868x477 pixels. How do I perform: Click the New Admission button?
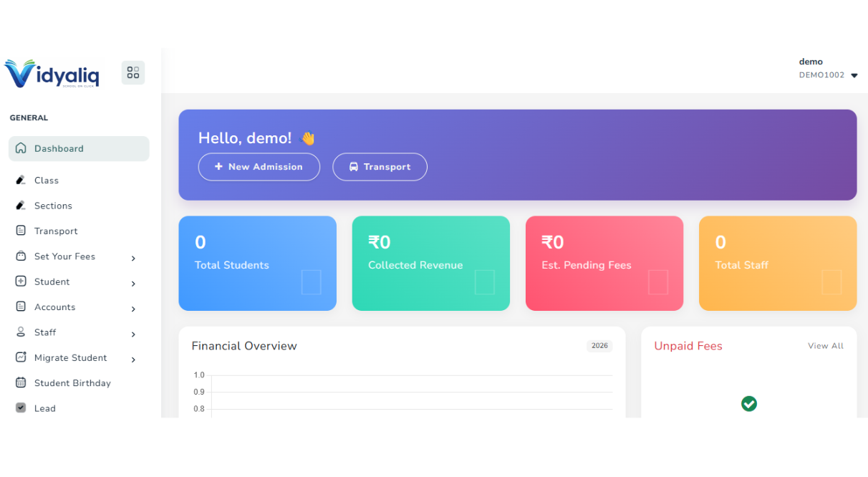click(259, 167)
